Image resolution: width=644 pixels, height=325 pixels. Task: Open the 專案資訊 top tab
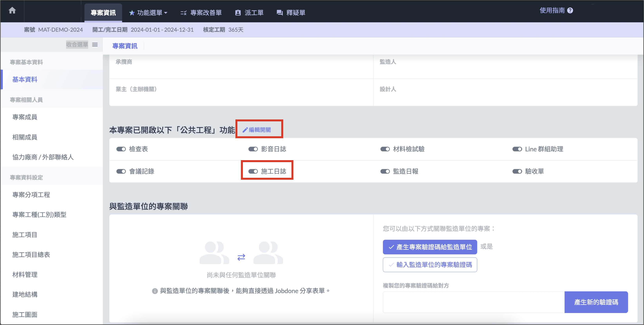click(103, 13)
